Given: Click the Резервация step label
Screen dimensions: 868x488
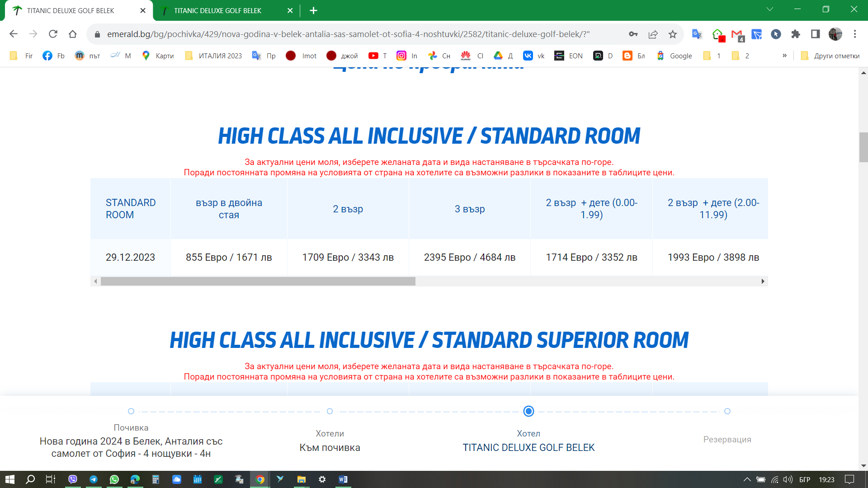Looking at the screenshot, I should click(x=727, y=439).
